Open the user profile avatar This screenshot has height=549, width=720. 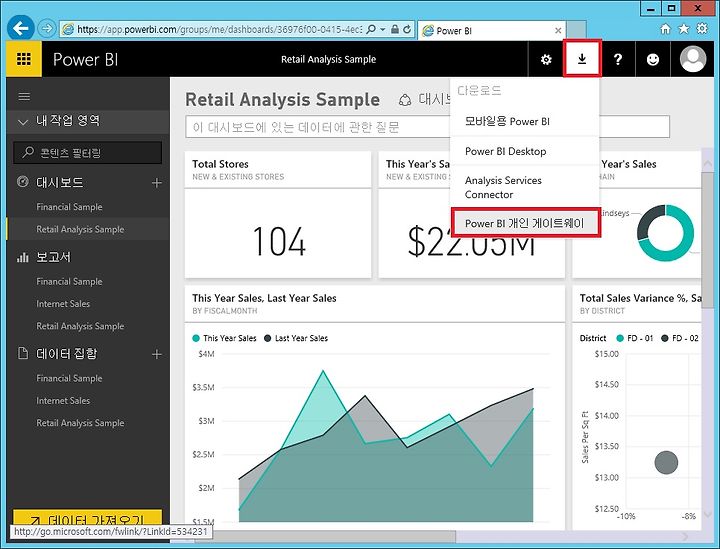[x=692, y=59]
